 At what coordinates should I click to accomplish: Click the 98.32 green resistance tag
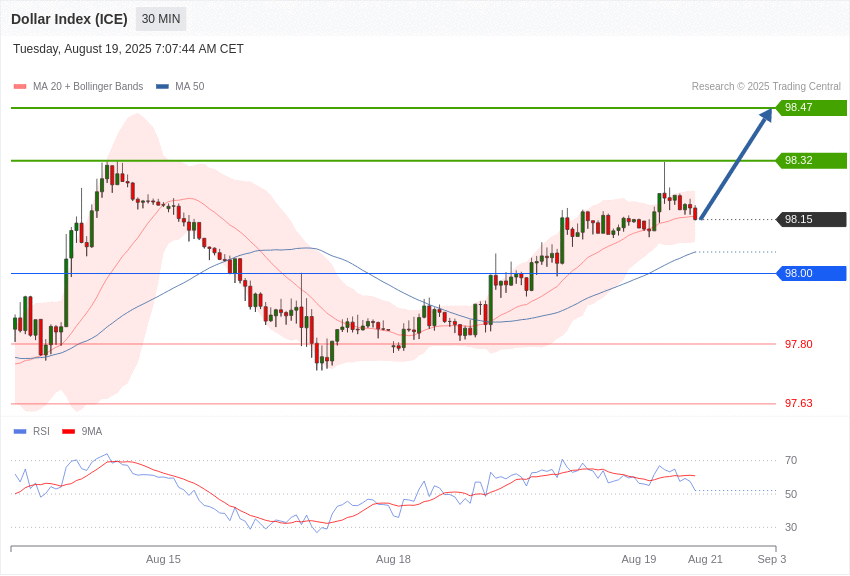[x=812, y=160]
